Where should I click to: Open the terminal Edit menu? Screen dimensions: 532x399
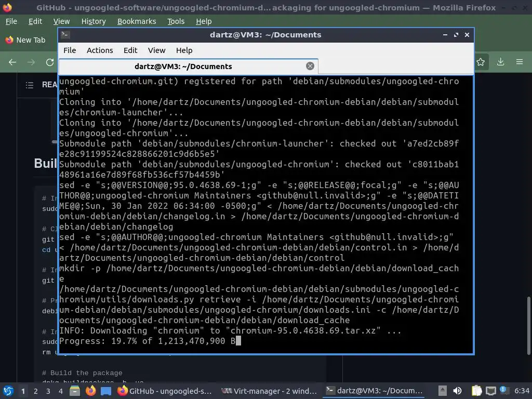coord(130,50)
